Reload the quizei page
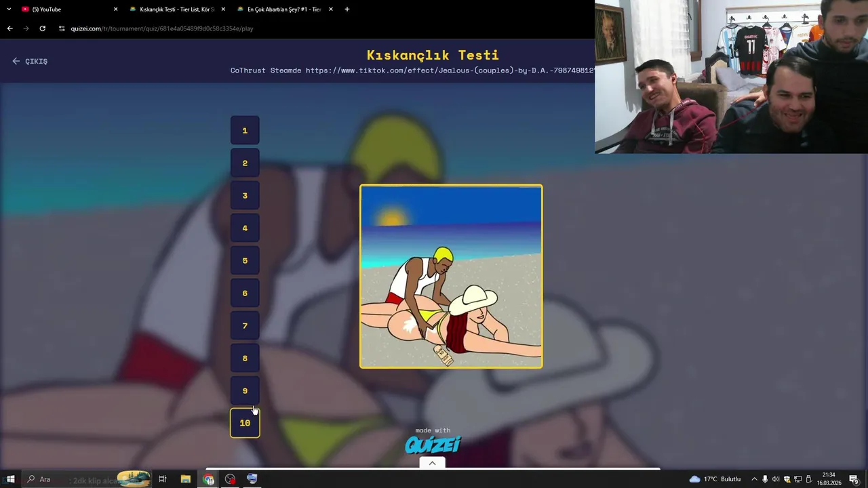Viewport: 868px width, 488px height. tap(42, 28)
